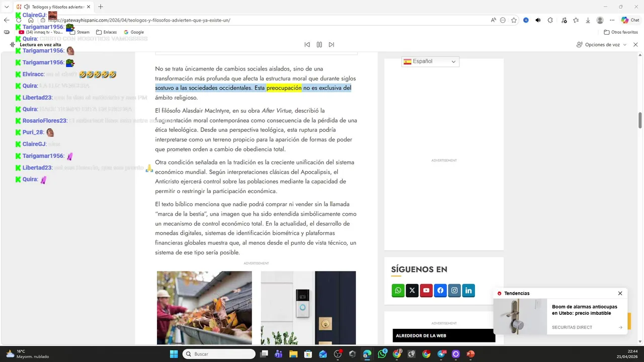Click the gutter cleaning ad image
Screen dimensions: 644x362
204,308
